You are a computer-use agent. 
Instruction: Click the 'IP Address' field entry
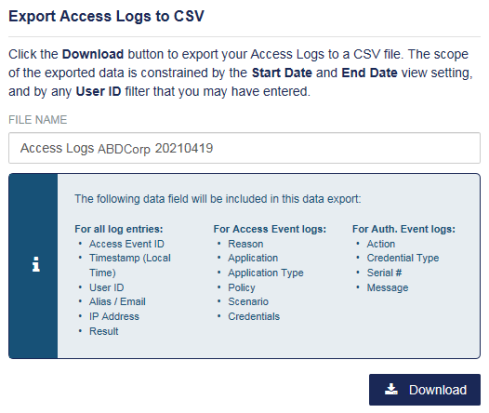(114, 316)
